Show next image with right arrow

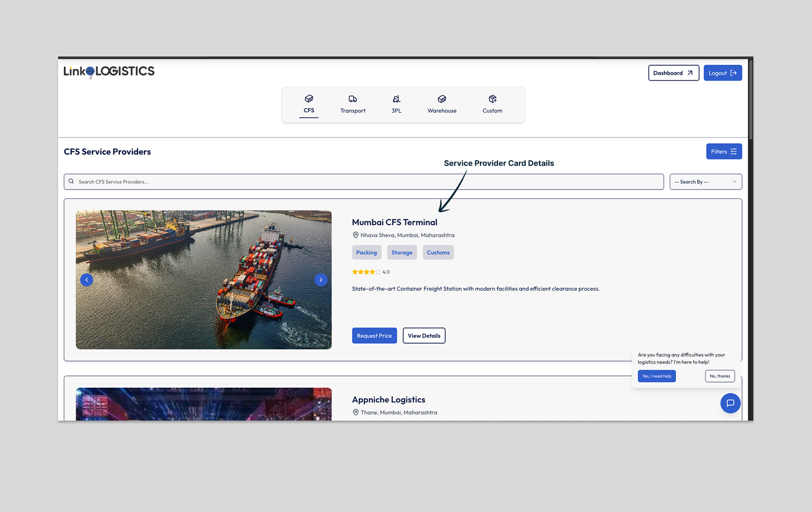click(x=321, y=280)
